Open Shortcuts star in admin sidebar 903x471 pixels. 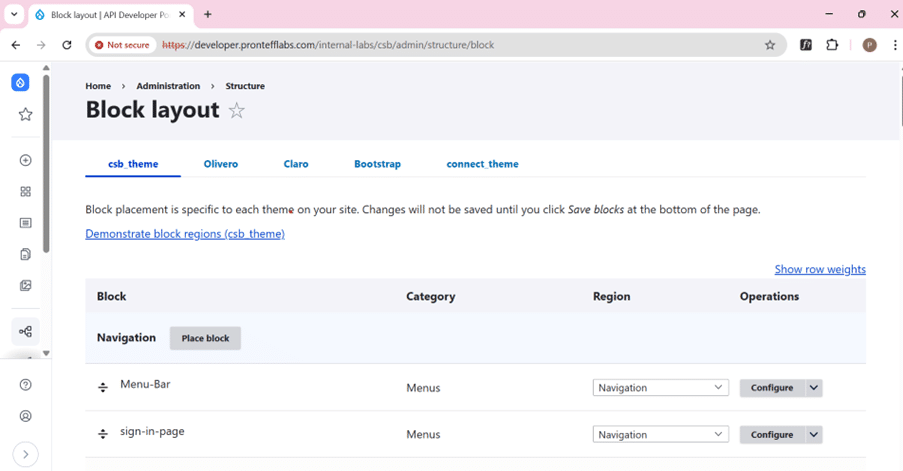coord(25,115)
